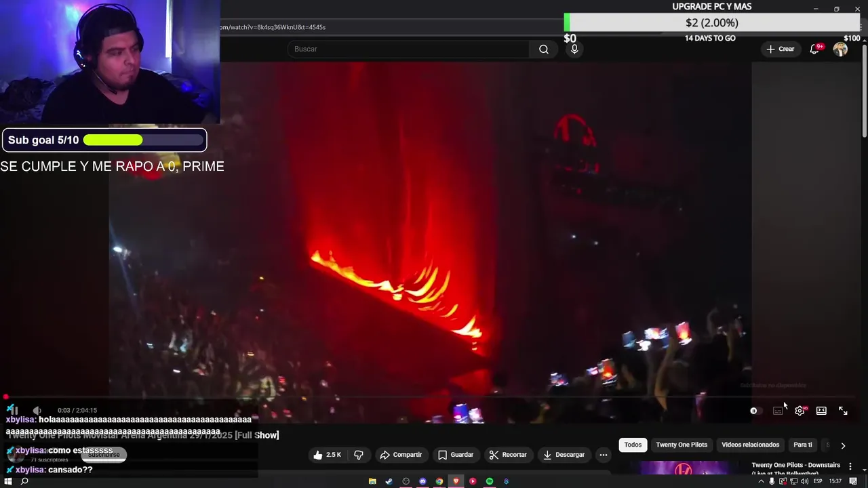Screen dimensions: 868x488
Task: Open the Downstairs video thumbnail
Action: click(685, 468)
